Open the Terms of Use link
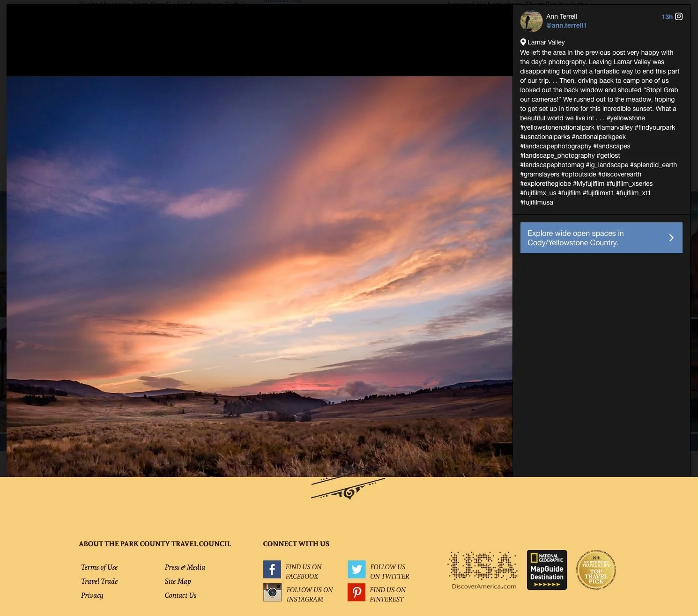Screen dimensions: 698x616 pos(99,567)
